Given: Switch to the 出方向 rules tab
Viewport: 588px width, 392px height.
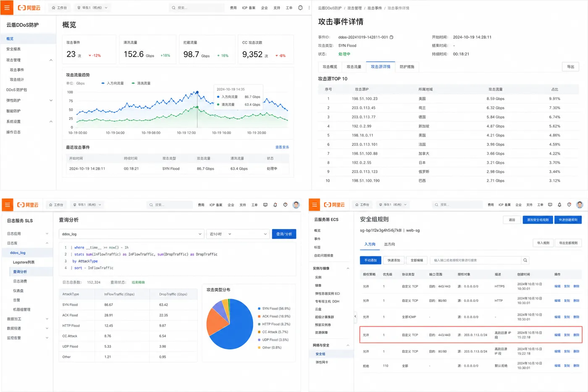Looking at the screenshot, I should click(389, 244).
